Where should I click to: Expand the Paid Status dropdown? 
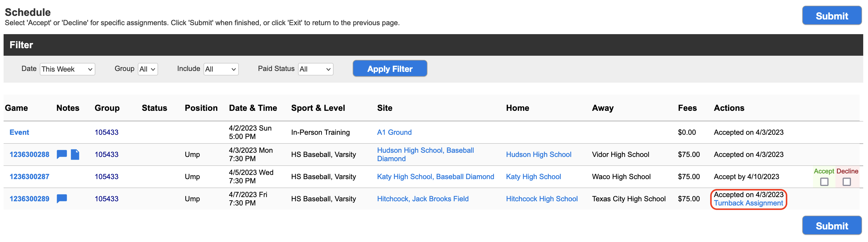pyautogui.click(x=315, y=69)
